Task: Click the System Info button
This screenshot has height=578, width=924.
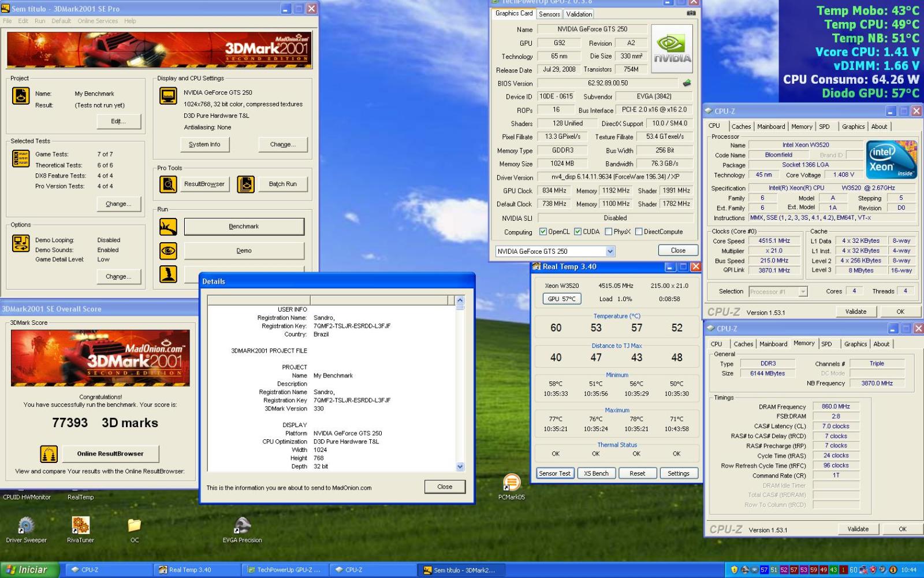Action: tap(204, 144)
